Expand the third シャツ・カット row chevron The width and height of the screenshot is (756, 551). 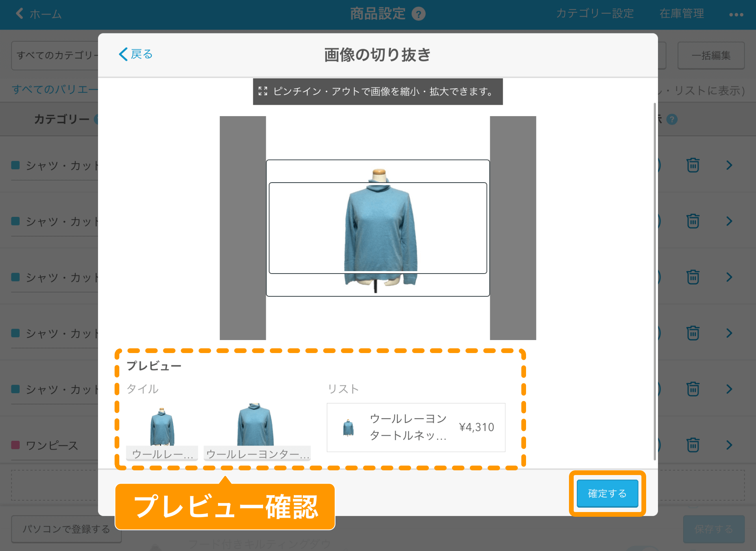pos(729,277)
